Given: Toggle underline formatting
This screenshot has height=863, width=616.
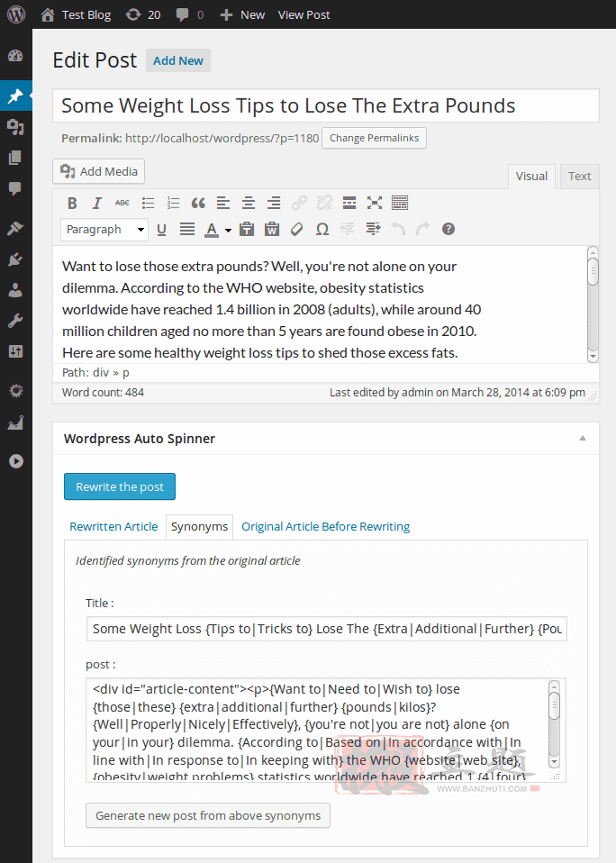Looking at the screenshot, I should pos(162,230).
